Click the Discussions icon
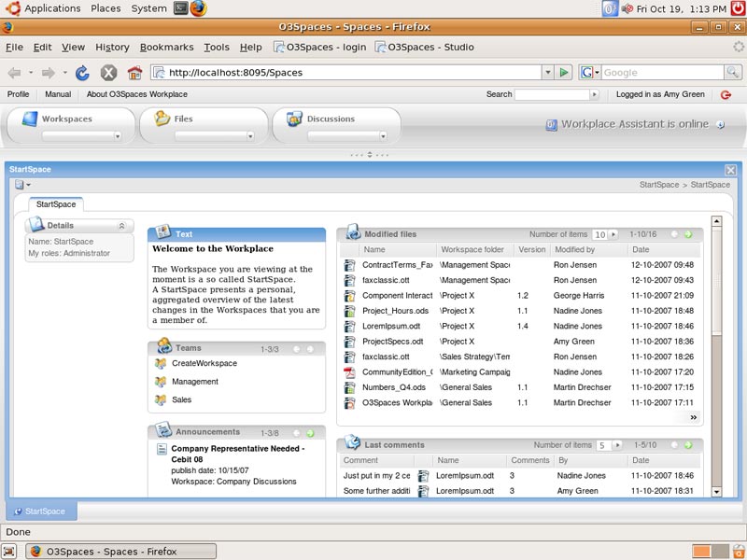This screenshot has width=747, height=560. (x=294, y=119)
